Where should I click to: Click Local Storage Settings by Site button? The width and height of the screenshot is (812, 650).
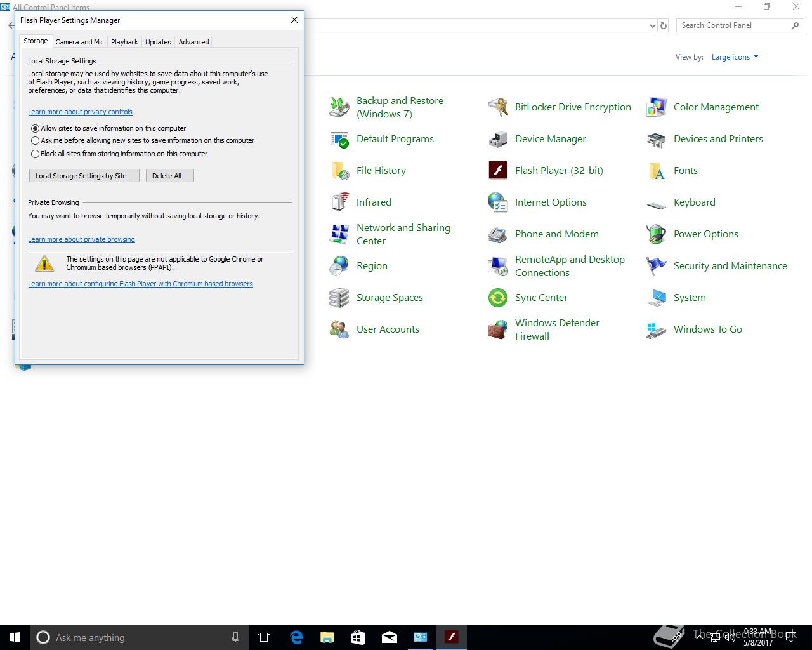click(x=84, y=176)
